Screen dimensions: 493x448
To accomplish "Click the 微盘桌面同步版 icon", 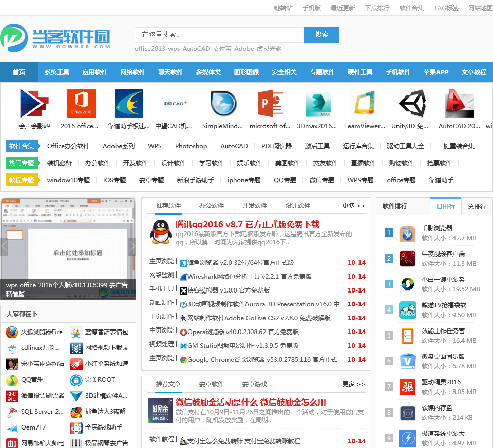I will pos(407,361).
